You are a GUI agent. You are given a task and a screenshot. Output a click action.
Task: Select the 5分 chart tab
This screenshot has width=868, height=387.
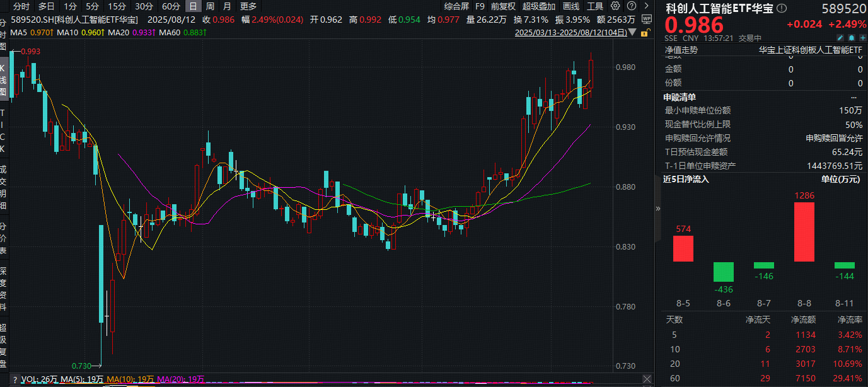click(93, 6)
